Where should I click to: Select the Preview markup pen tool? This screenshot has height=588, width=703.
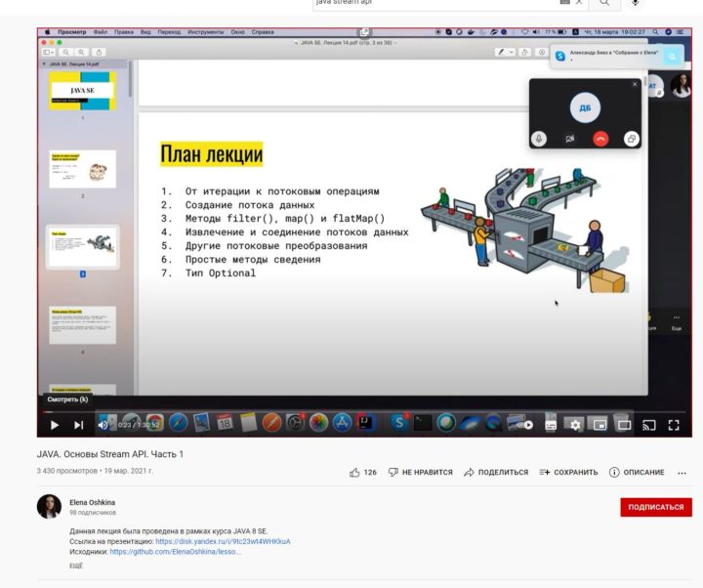click(501, 52)
